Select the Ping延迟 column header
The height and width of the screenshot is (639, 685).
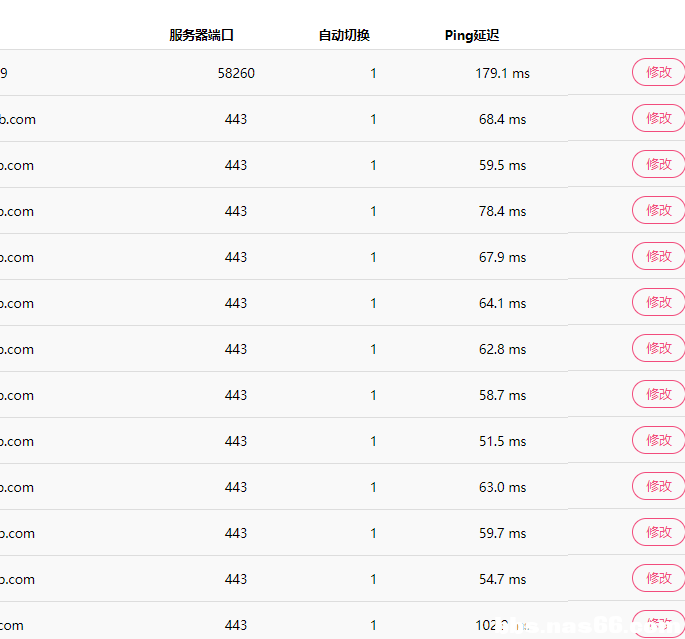pos(471,35)
